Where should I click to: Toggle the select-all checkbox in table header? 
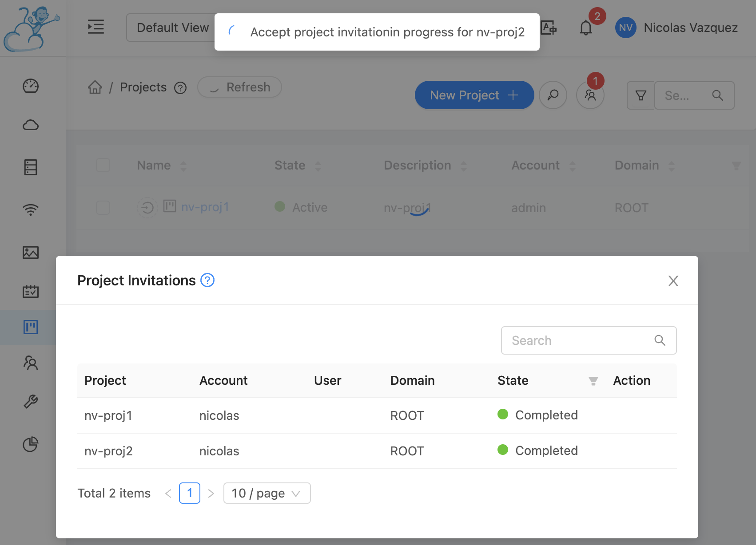pos(103,165)
